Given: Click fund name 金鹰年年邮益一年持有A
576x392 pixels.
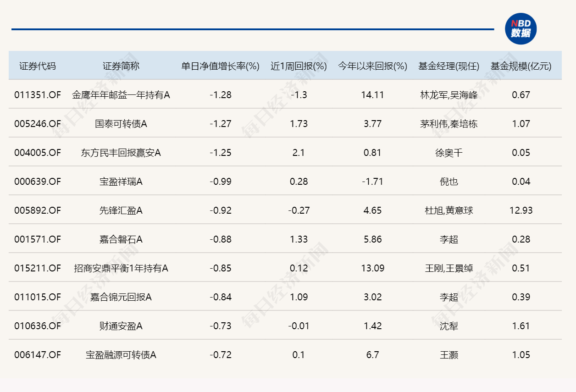Looking at the screenshot, I should 121,95.
